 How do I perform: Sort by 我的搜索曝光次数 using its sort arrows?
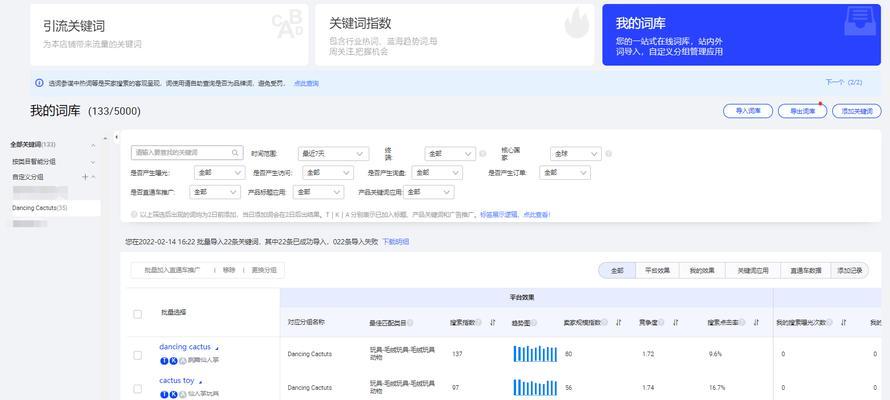(x=843, y=322)
